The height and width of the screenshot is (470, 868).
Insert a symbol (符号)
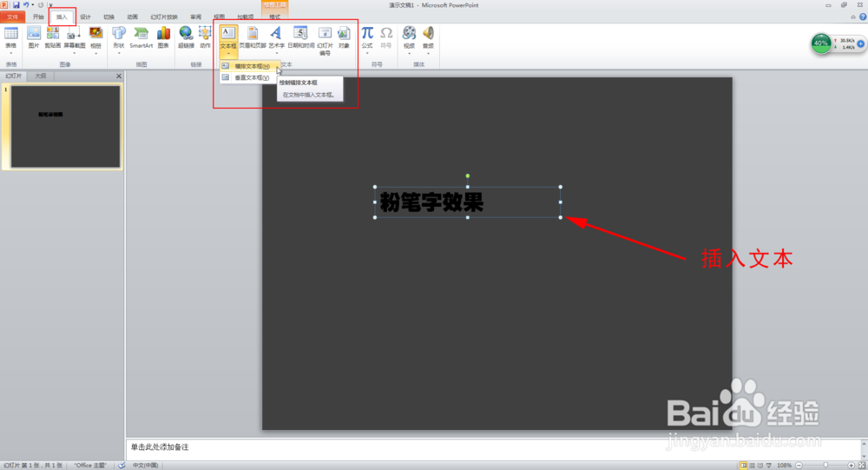click(x=386, y=37)
